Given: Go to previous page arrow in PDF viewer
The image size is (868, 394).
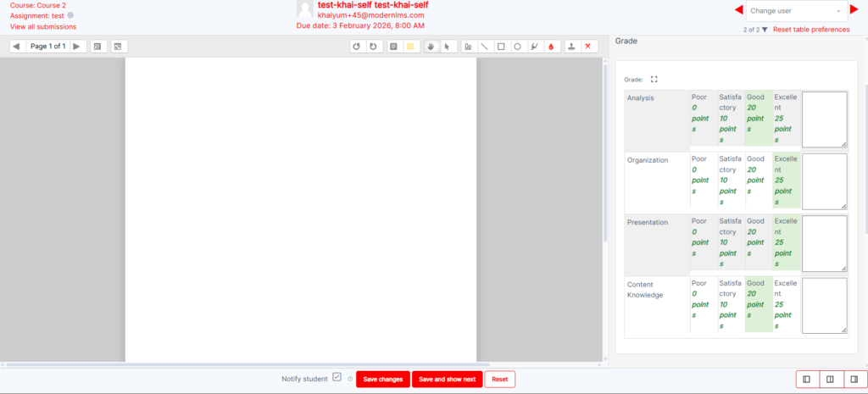Looking at the screenshot, I should pos(17,47).
